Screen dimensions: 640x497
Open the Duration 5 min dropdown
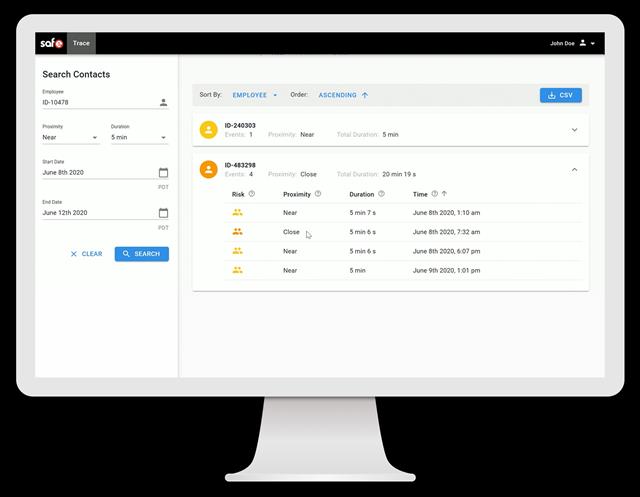click(x=139, y=138)
